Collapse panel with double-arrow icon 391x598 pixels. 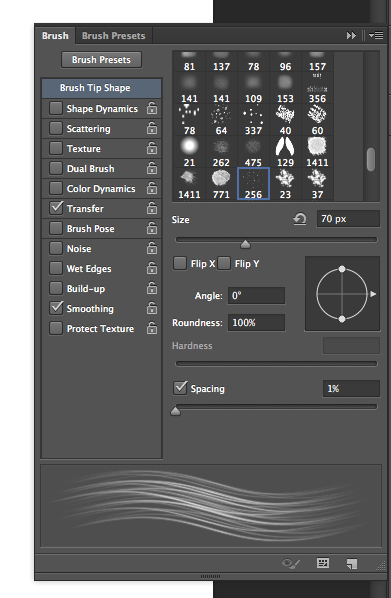[351, 35]
